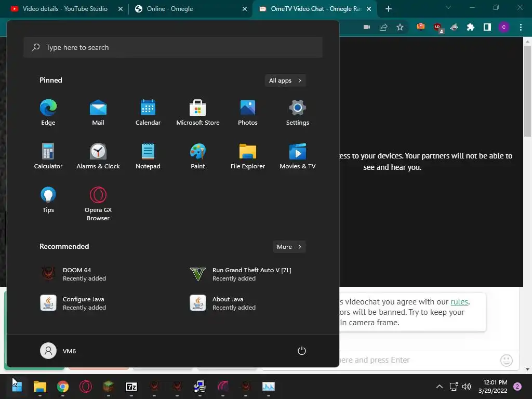
Task: Open the VM6 user account menu
Action: (x=58, y=351)
